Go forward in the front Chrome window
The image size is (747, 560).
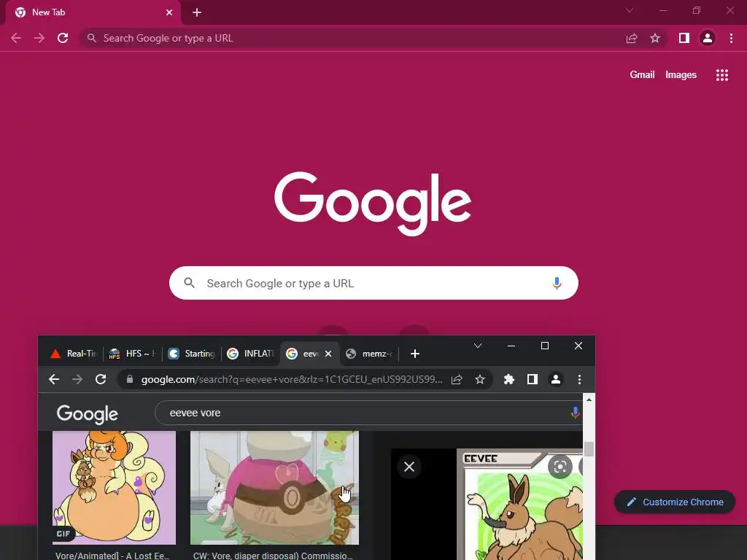pyautogui.click(x=77, y=379)
